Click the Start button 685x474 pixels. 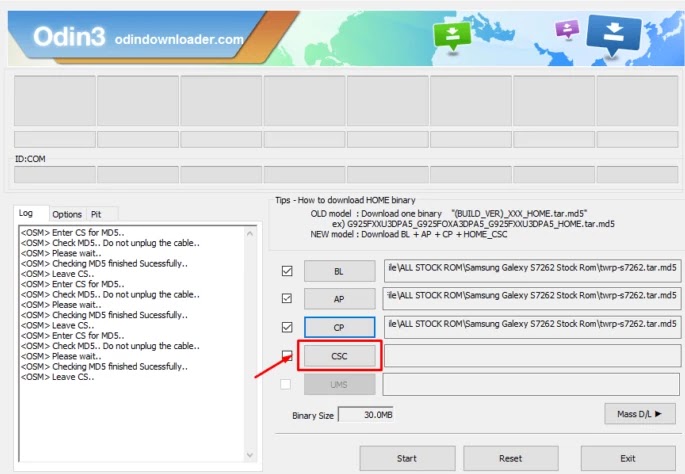407,458
